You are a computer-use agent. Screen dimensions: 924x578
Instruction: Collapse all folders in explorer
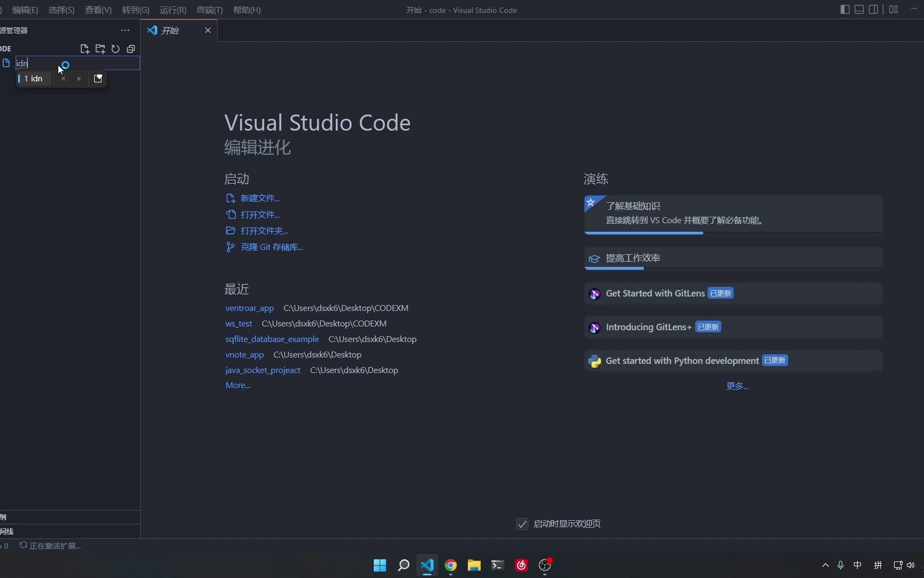[130, 49]
